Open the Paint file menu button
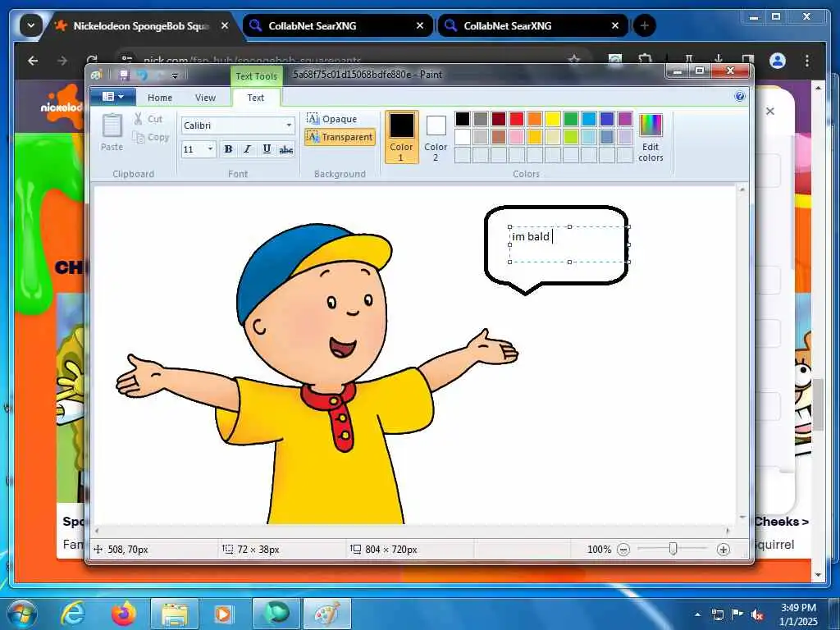The image size is (840, 630). [112, 97]
